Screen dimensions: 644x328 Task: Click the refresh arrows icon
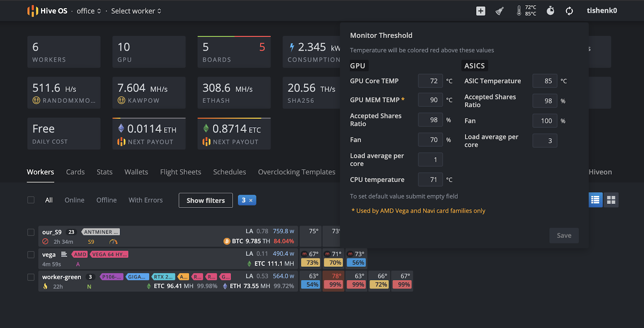569,11
